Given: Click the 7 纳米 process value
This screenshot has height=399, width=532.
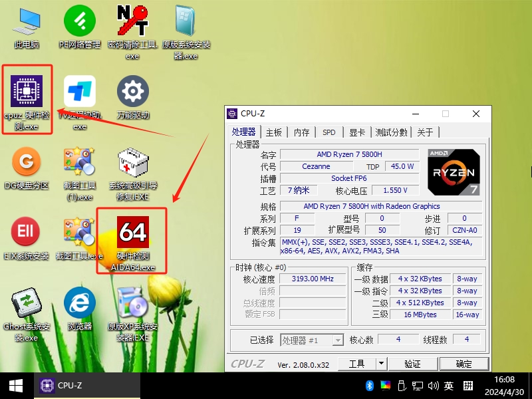Looking at the screenshot, I should coord(299,190).
